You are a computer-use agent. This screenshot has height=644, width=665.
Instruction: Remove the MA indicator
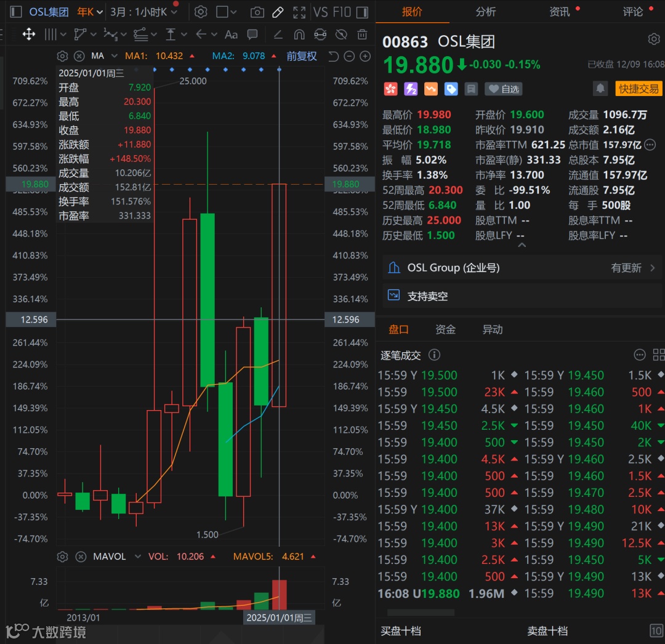(x=79, y=56)
